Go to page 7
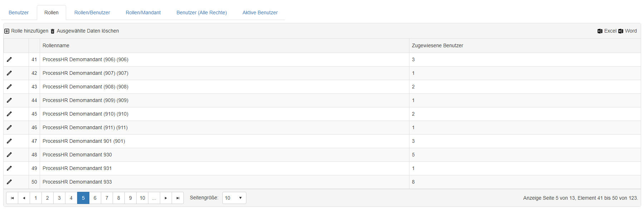Screen dimensions: 644x209 point(107,198)
